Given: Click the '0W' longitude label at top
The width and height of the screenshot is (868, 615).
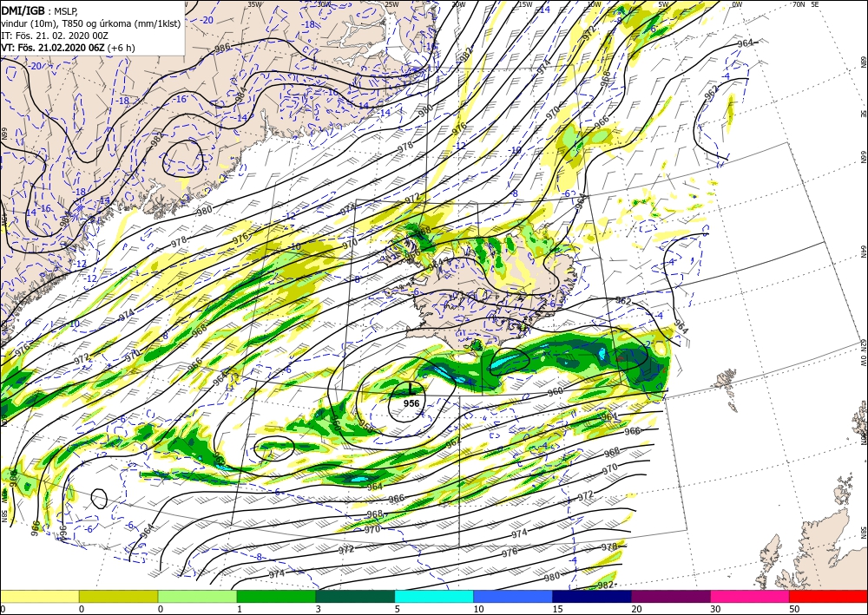Looking at the screenshot, I should [737, 4].
